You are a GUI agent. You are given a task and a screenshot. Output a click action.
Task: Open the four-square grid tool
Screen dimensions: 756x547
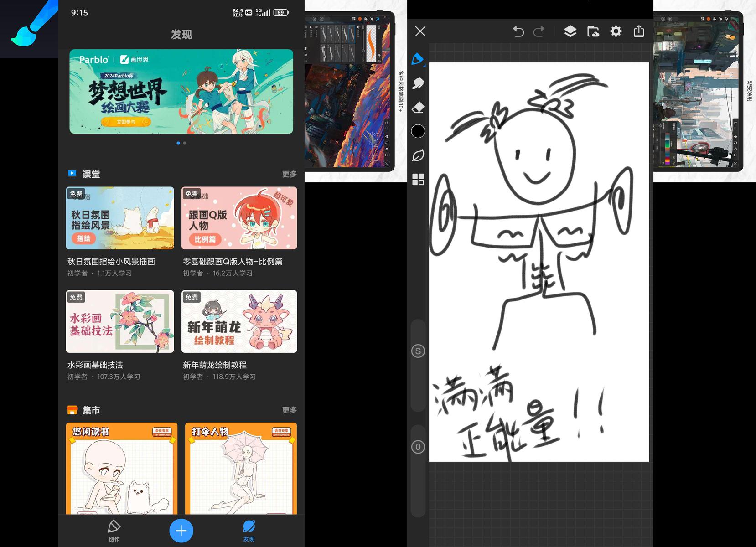coord(418,179)
